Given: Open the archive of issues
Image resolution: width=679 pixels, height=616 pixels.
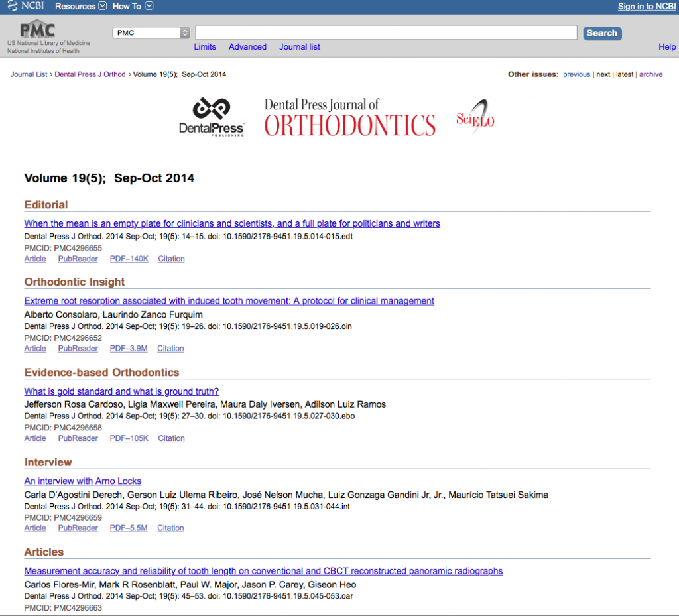Looking at the screenshot, I should (x=650, y=74).
